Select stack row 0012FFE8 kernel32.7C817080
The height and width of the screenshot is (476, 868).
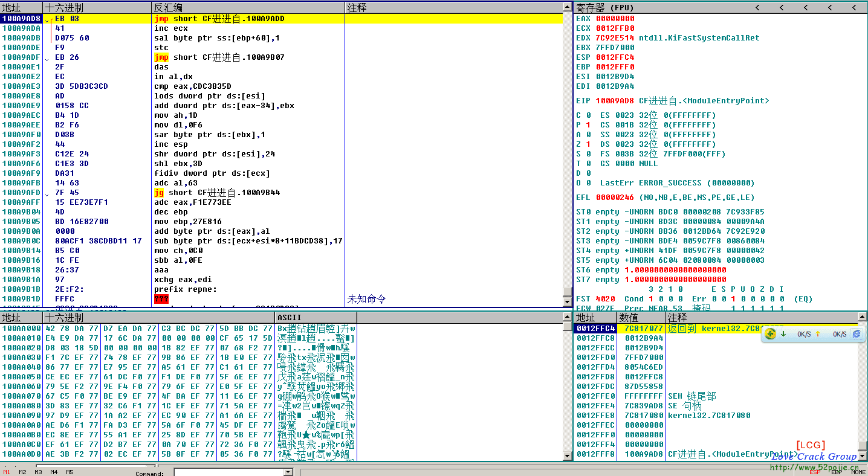pos(715,416)
